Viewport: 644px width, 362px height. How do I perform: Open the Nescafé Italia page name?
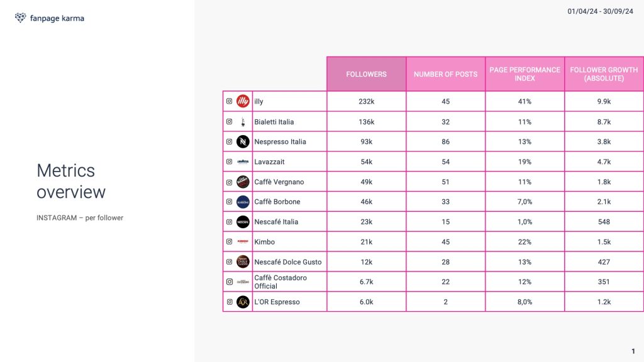(276, 222)
